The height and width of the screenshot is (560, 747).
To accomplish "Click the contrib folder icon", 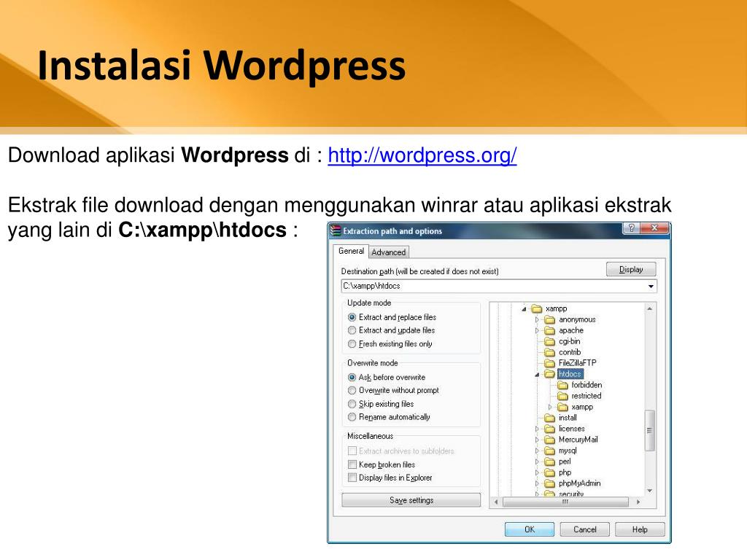I will [550, 352].
